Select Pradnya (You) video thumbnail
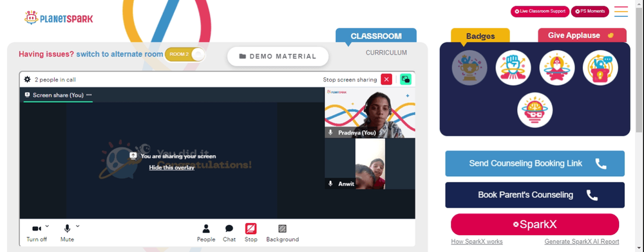 coord(370,113)
